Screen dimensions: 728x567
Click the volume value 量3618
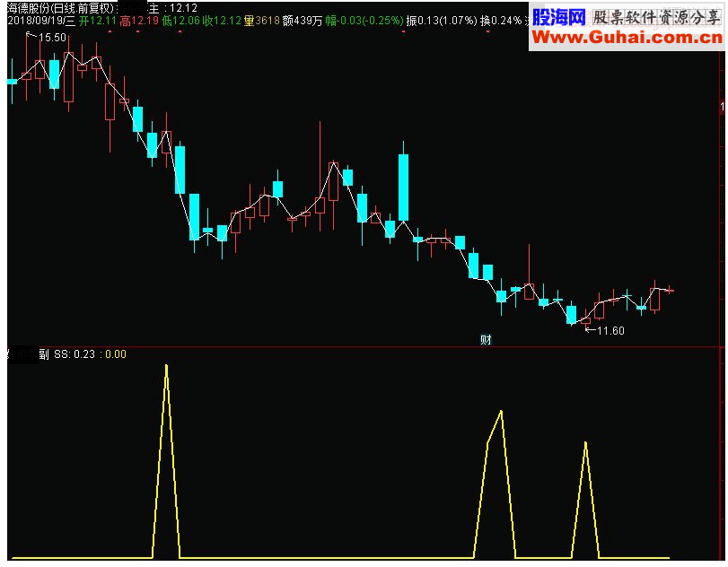coord(262,21)
